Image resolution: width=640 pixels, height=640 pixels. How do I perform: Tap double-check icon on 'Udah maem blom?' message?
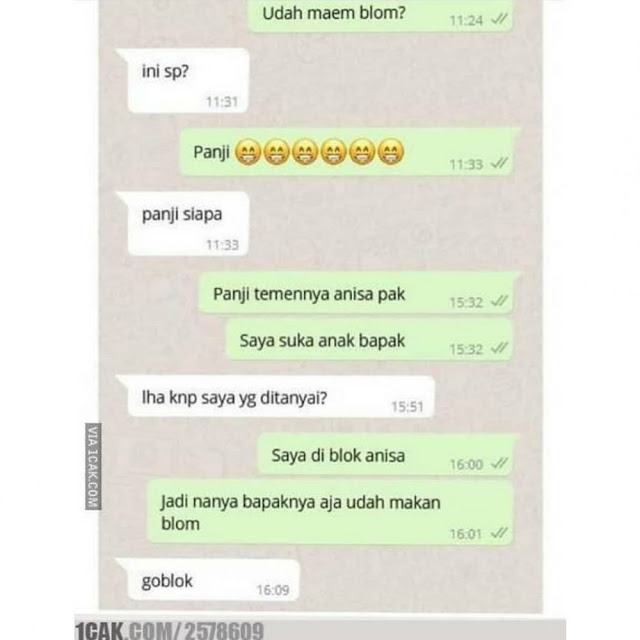pyautogui.click(x=499, y=19)
